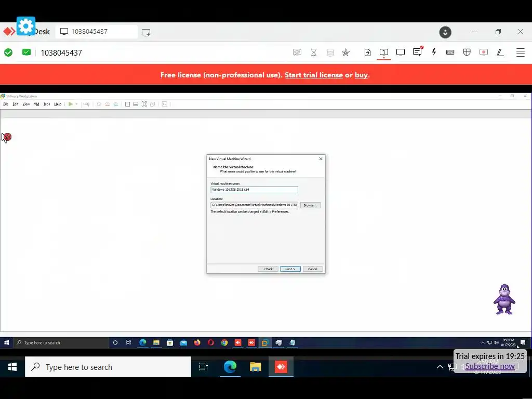
Task: Expand the power options arrow beside play
Action: [76, 104]
